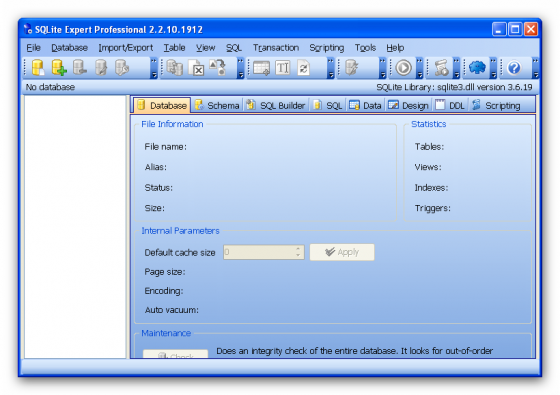Image resolution: width=560 pixels, height=395 pixels.
Task: Click the Execute SQL play icon
Action: tap(404, 68)
